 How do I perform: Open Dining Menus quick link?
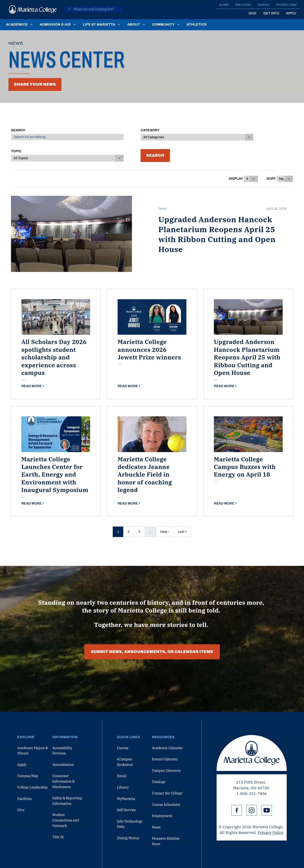click(x=128, y=838)
